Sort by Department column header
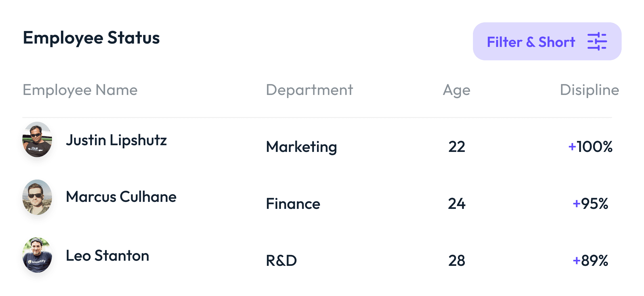 coord(309,90)
